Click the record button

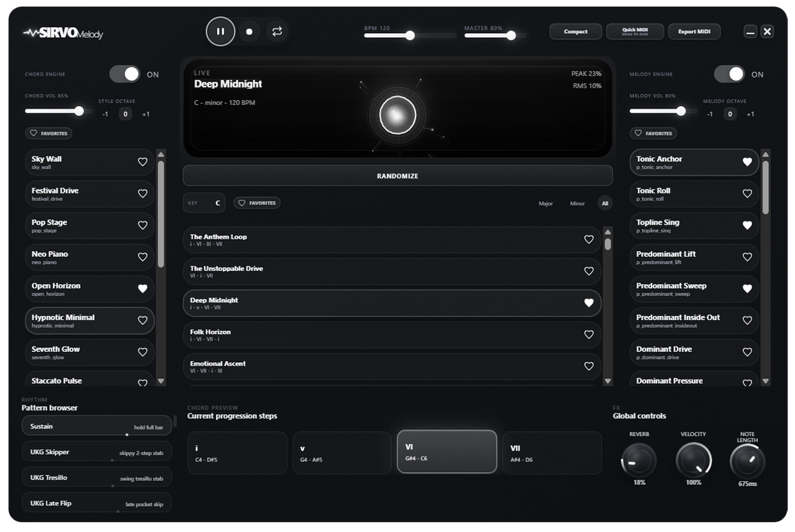tap(249, 31)
